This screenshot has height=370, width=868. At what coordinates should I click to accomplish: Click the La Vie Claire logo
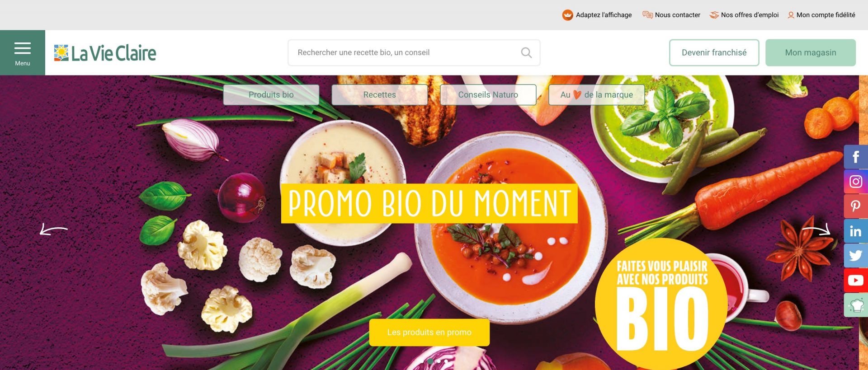(105, 53)
